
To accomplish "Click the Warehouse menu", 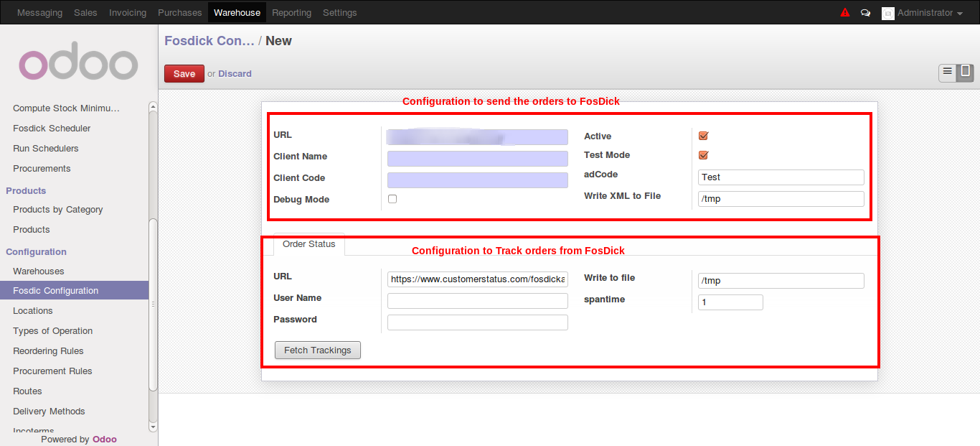I will click(237, 13).
